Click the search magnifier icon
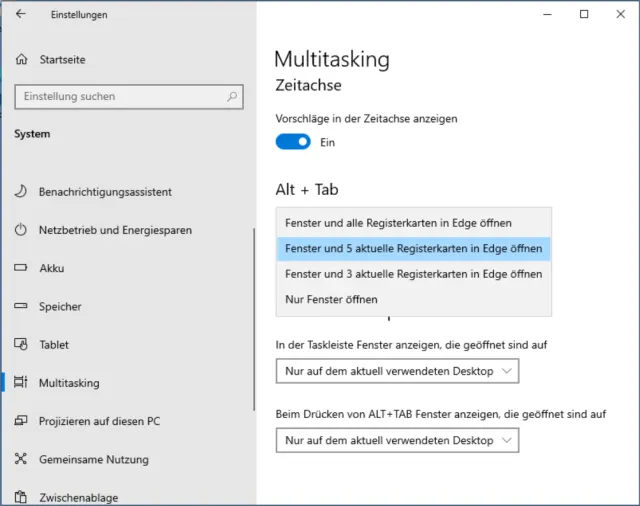 [232, 97]
